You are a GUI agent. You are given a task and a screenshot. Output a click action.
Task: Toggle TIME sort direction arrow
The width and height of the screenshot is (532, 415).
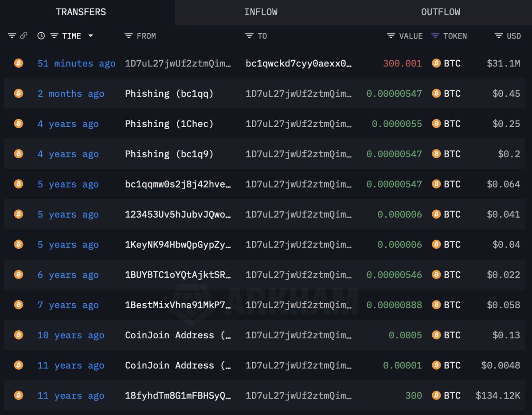click(91, 36)
